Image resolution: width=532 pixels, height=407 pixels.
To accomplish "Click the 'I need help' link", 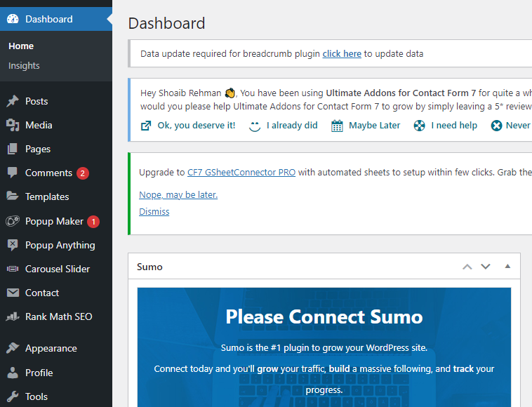I will [x=454, y=125].
